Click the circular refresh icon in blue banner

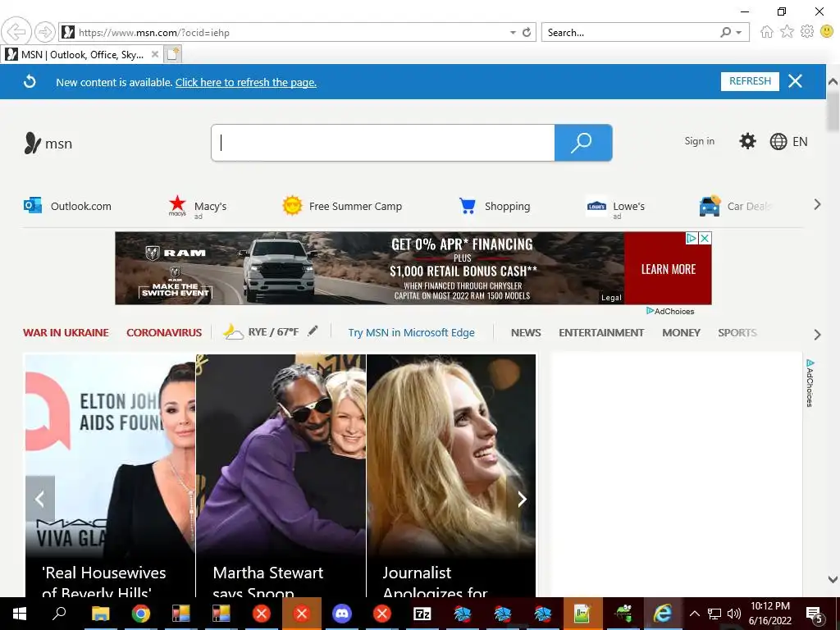tap(30, 81)
